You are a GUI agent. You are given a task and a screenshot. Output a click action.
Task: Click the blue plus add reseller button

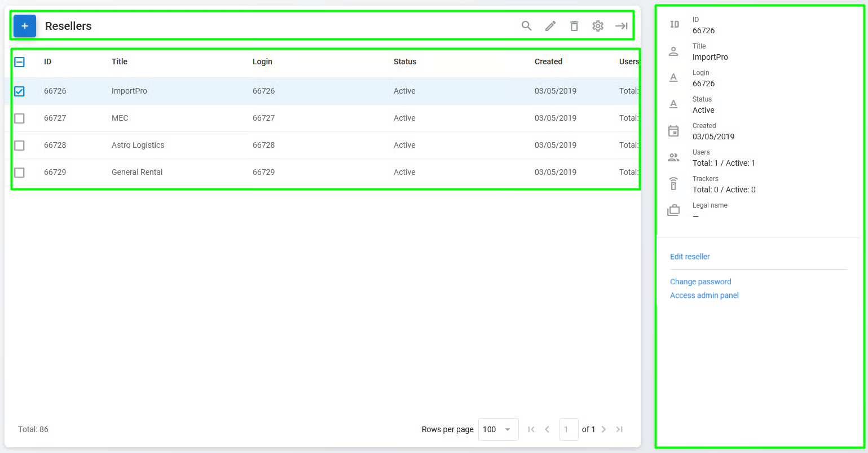[x=25, y=26]
